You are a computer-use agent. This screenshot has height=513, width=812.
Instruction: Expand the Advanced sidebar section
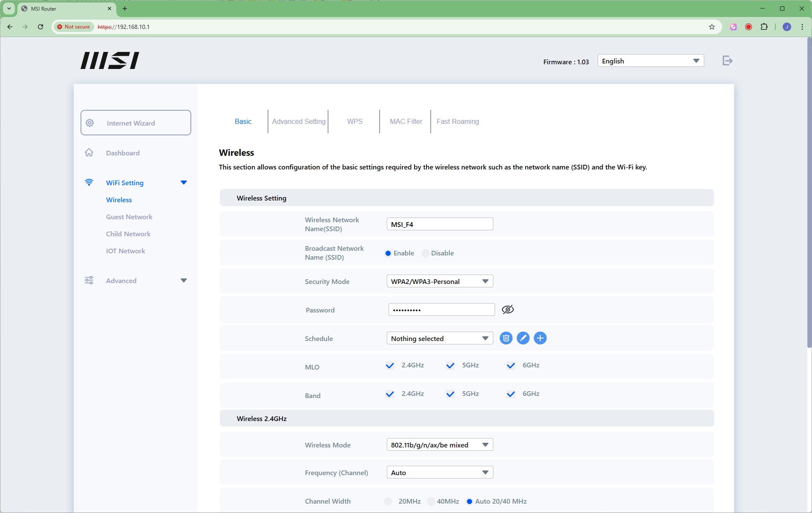pyautogui.click(x=184, y=281)
